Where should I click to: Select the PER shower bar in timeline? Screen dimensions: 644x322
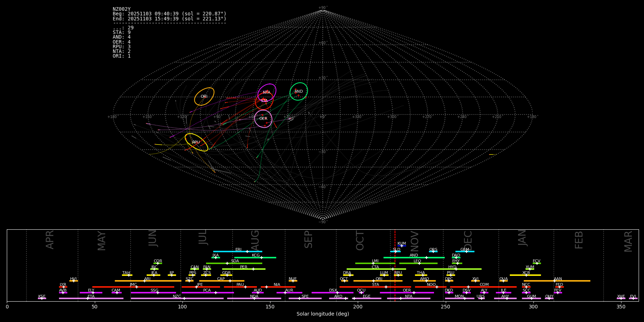(x=244, y=269)
